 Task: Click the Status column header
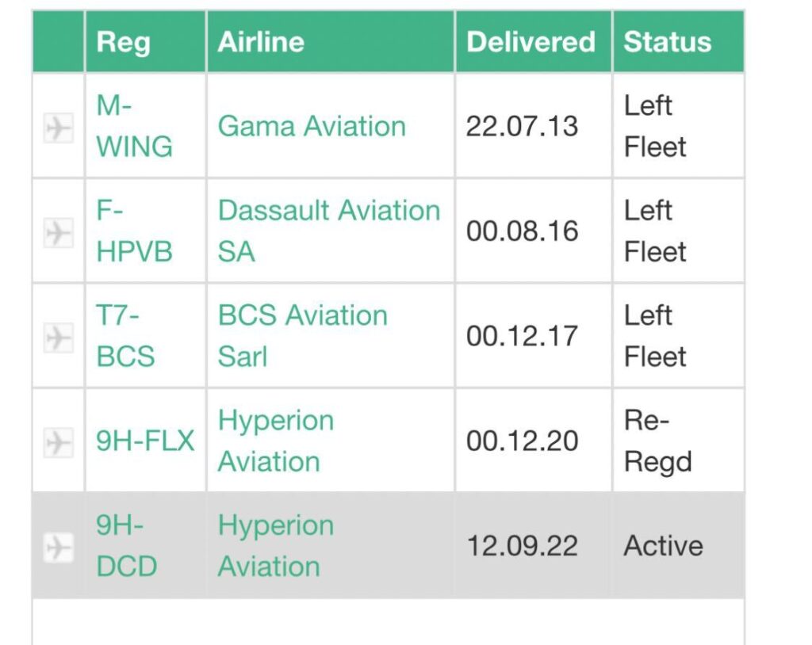(x=667, y=42)
